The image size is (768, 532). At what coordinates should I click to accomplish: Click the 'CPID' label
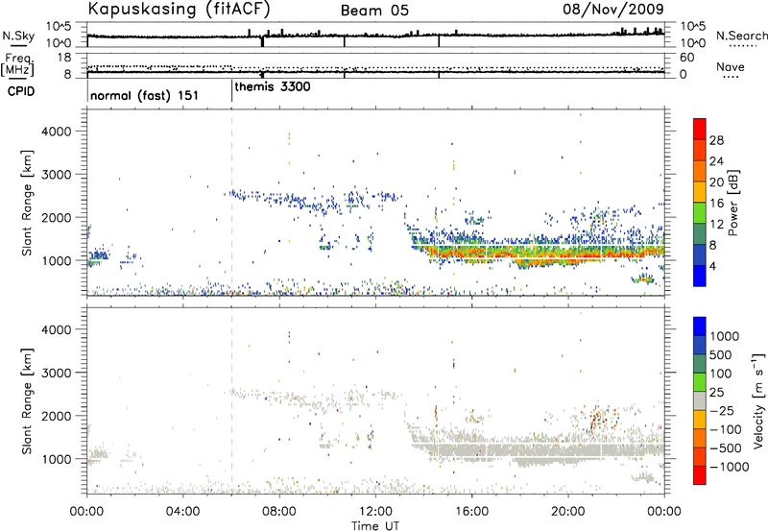coord(21,91)
